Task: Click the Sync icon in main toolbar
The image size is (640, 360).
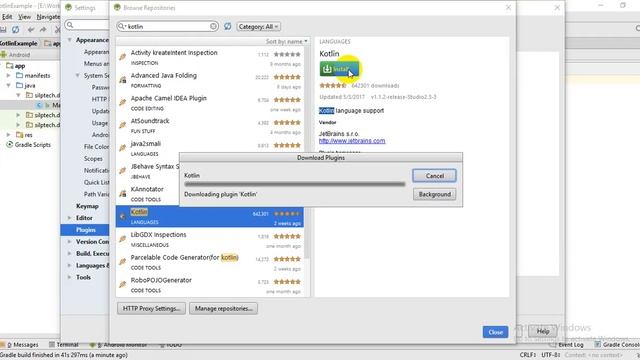Action: click(16, 29)
